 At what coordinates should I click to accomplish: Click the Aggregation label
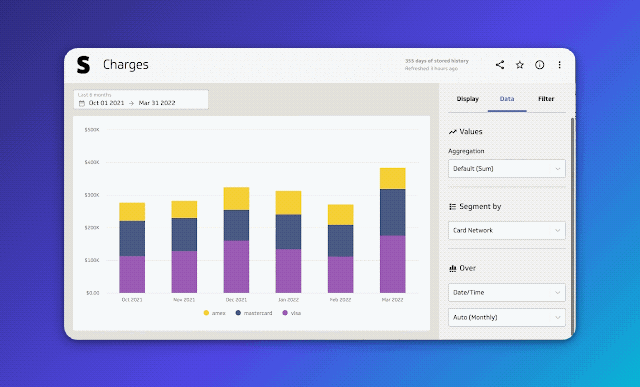(466, 151)
